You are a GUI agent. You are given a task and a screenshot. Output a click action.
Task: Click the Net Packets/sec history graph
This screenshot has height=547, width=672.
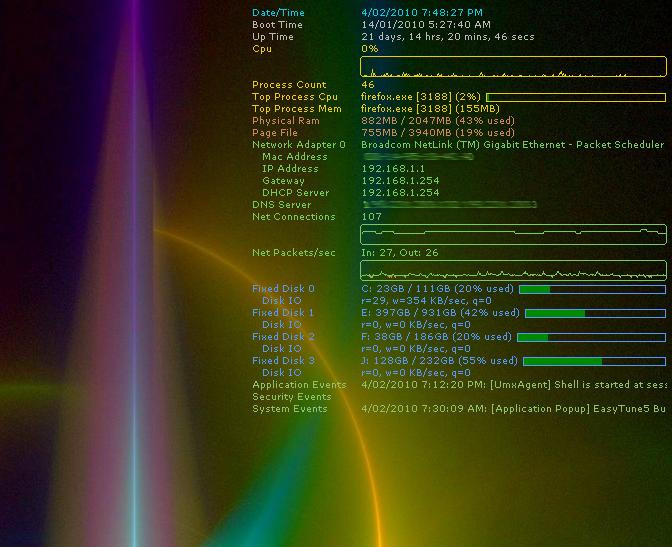[513, 270]
